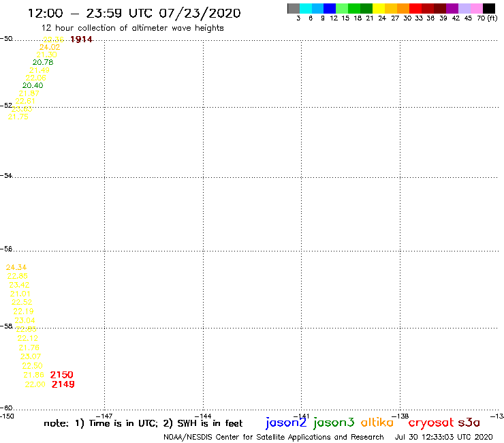Select wave height value 21.30

[46, 55]
